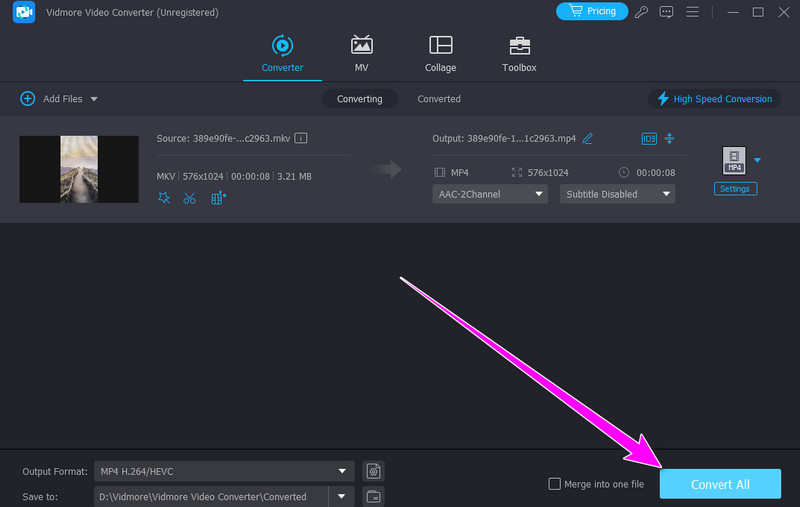
Task: Open the magic wand Edit effects tool
Action: coord(164,198)
